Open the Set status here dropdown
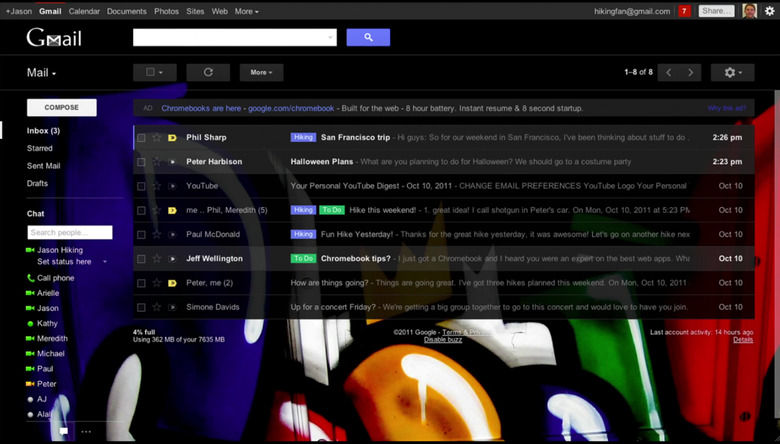Viewport: 780px width, 444px height. coord(105,262)
